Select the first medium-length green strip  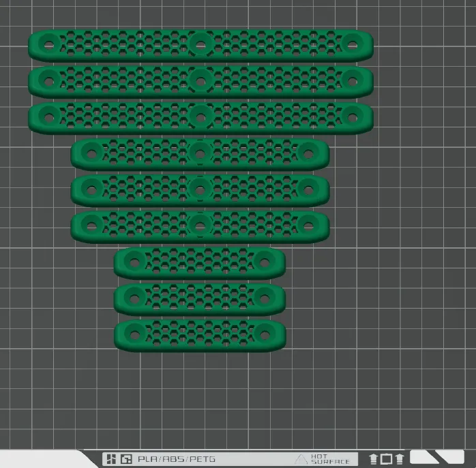click(200, 154)
